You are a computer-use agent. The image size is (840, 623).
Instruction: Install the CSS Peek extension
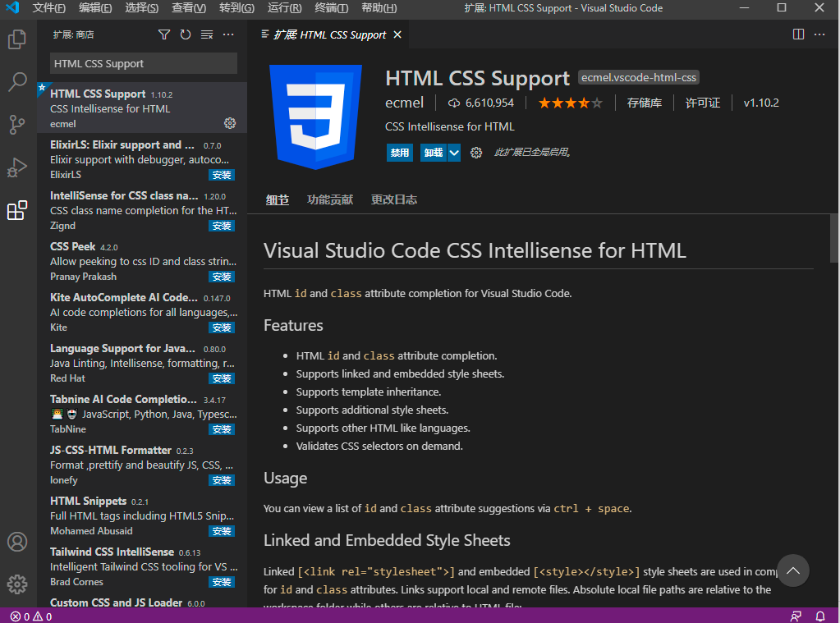tap(222, 277)
